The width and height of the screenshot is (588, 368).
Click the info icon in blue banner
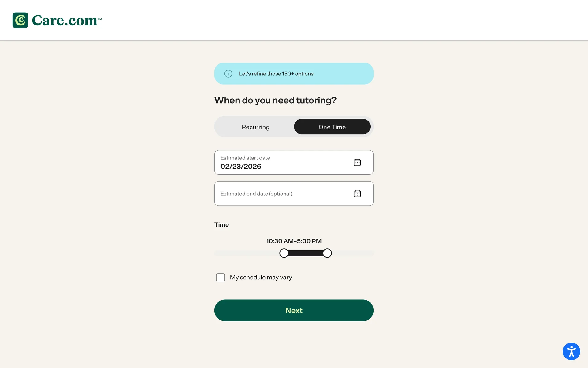(228, 74)
